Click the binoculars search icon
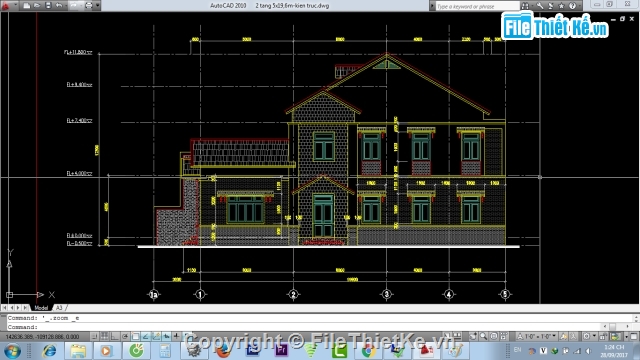640x360 pixels. pos(525,6)
